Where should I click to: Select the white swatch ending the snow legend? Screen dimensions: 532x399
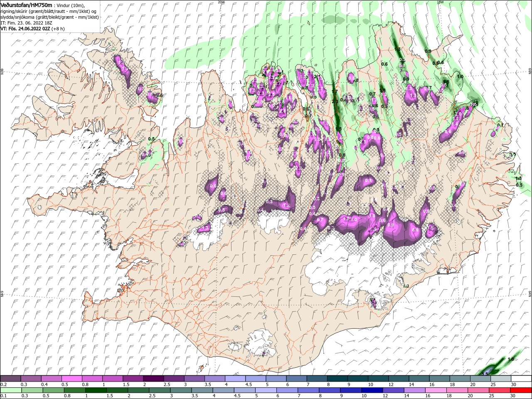521,379
